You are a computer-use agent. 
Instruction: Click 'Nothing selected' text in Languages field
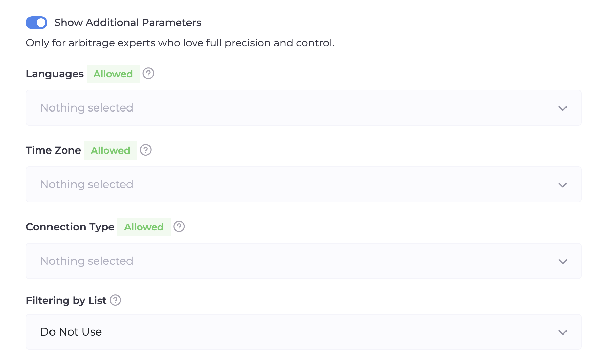(86, 108)
